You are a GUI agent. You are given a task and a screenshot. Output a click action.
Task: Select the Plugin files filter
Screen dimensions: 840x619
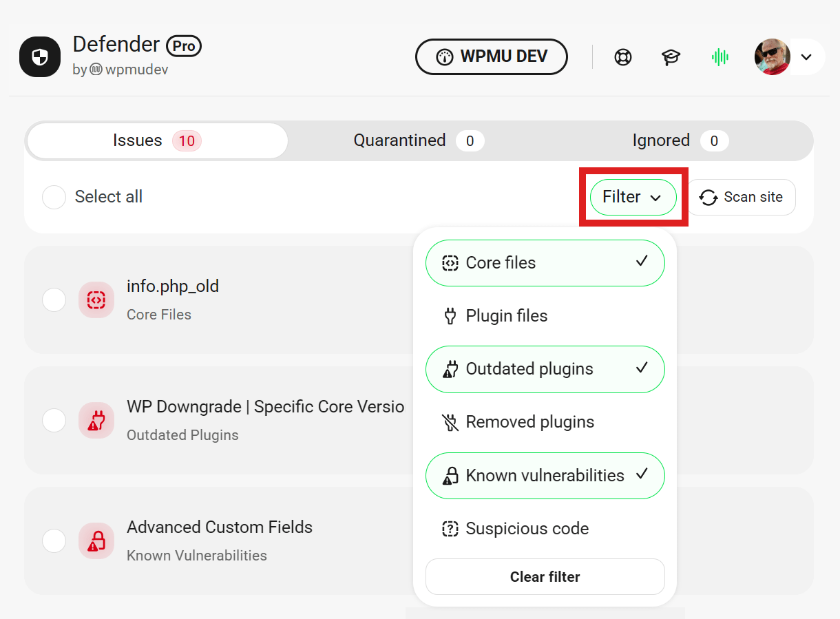[545, 316]
